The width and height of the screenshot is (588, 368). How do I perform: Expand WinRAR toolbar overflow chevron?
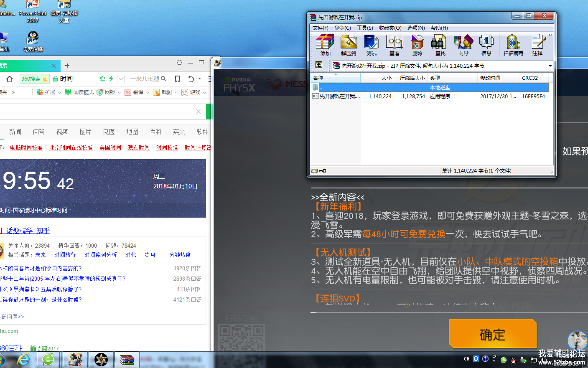[x=550, y=35]
